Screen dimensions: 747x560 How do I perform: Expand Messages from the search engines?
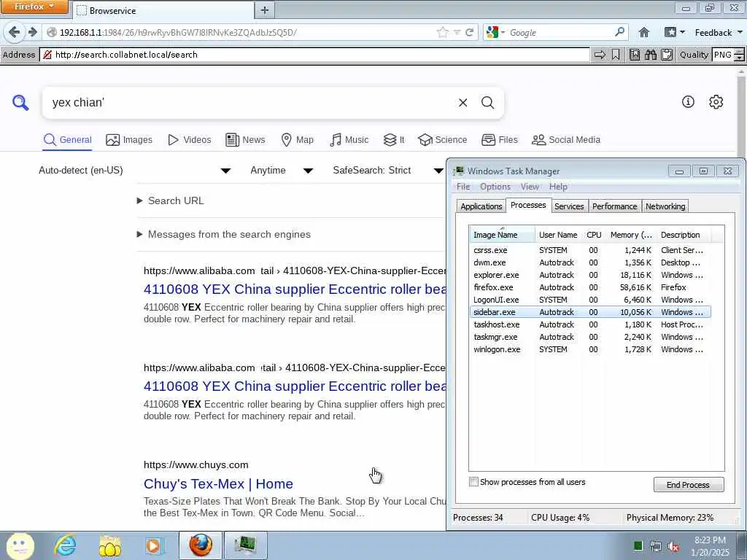coord(224,234)
